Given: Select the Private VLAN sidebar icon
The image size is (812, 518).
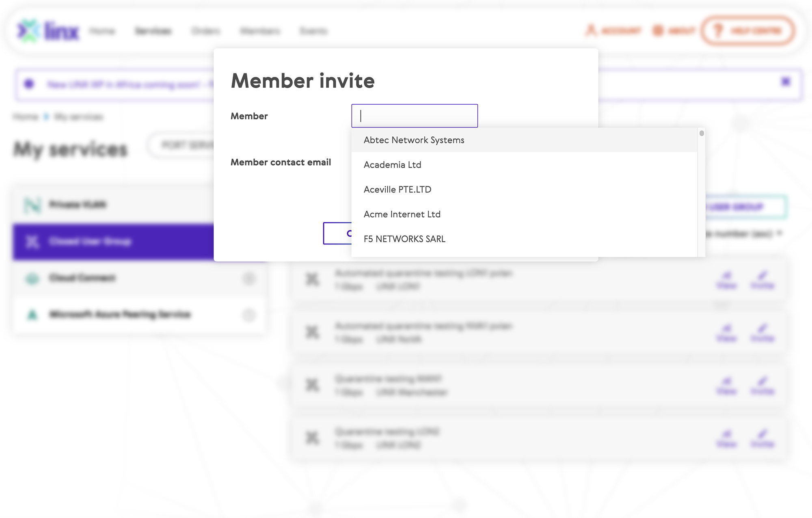Looking at the screenshot, I should pyautogui.click(x=32, y=205).
